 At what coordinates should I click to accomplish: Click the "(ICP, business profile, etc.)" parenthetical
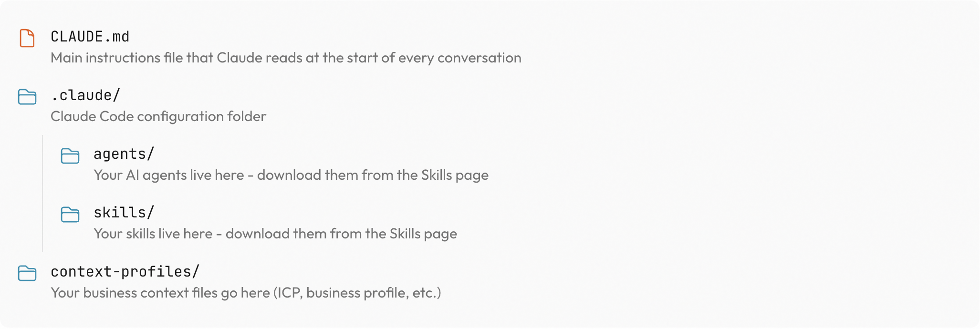point(357,293)
